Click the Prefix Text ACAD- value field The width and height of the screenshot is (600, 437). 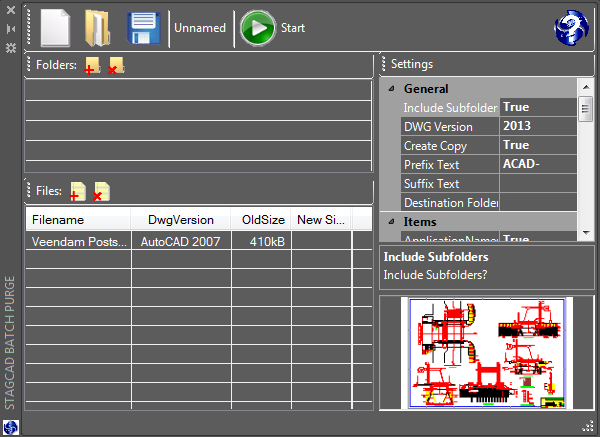click(x=538, y=164)
